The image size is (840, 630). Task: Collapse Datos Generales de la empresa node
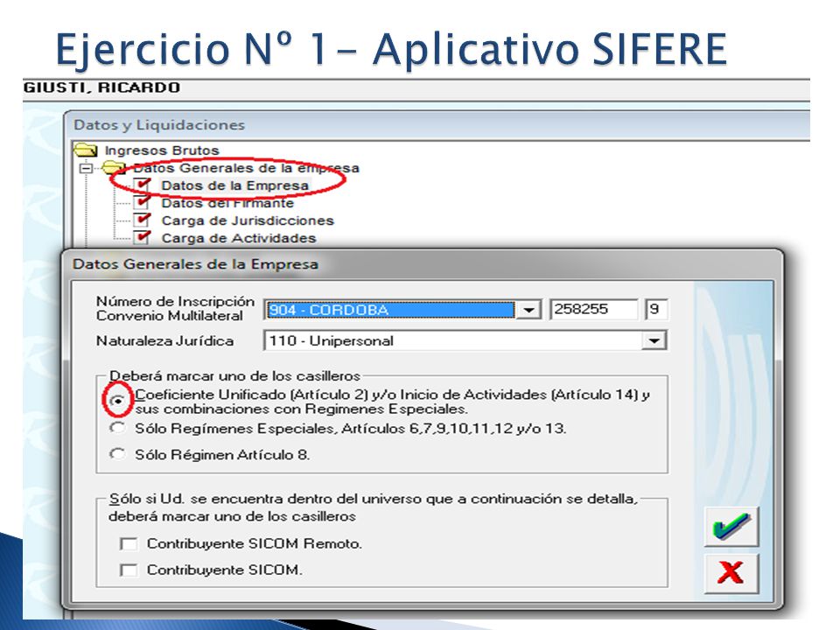pos(86,168)
